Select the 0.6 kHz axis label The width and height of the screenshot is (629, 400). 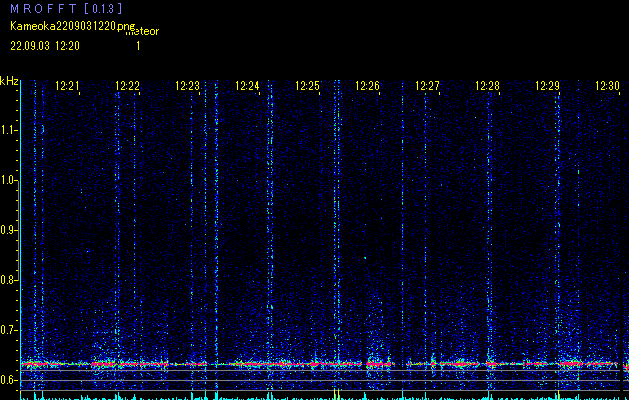[x=8, y=380]
